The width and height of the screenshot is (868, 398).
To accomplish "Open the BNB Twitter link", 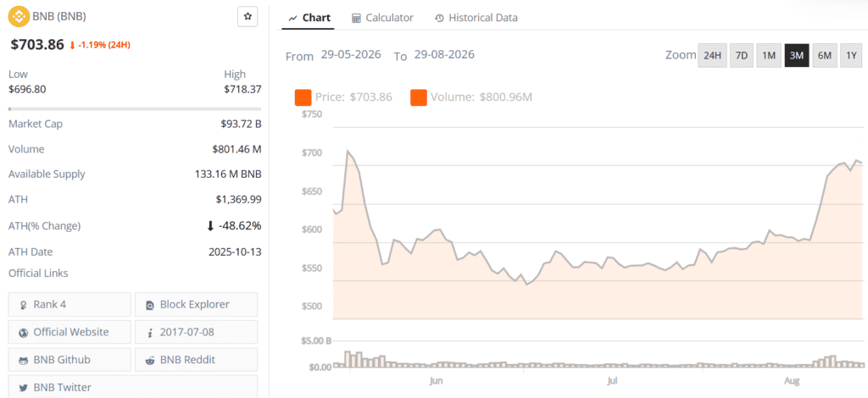I will [x=133, y=387].
